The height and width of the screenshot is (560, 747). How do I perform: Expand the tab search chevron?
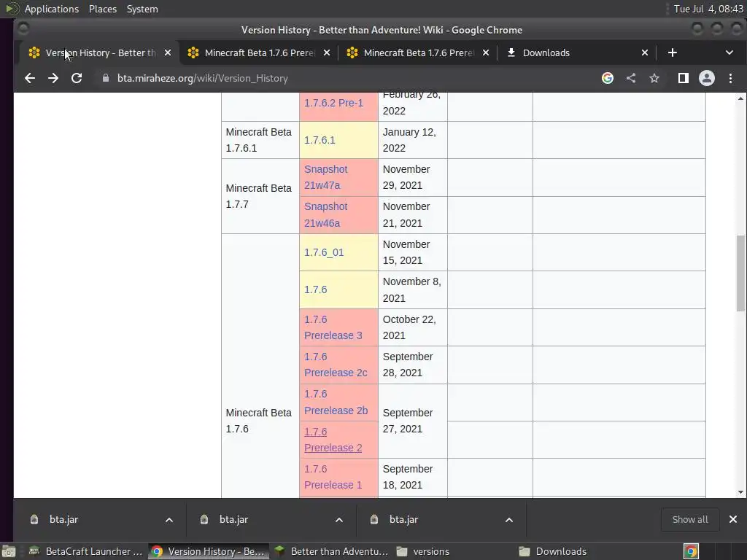(x=729, y=52)
